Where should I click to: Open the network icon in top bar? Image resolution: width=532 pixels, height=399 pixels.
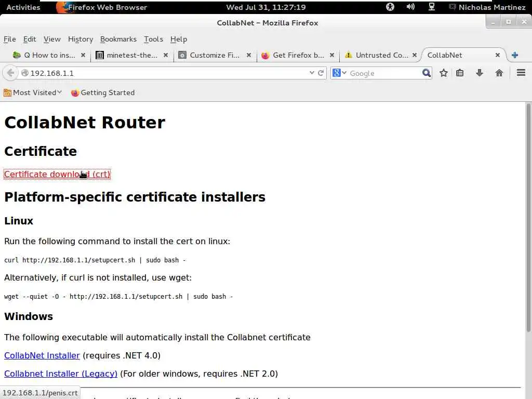pyautogui.click(x=432, y=7)
